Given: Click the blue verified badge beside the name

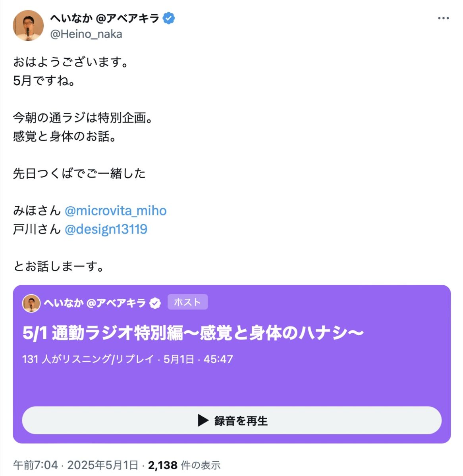Looking at the screenshot, I should 169,18.
